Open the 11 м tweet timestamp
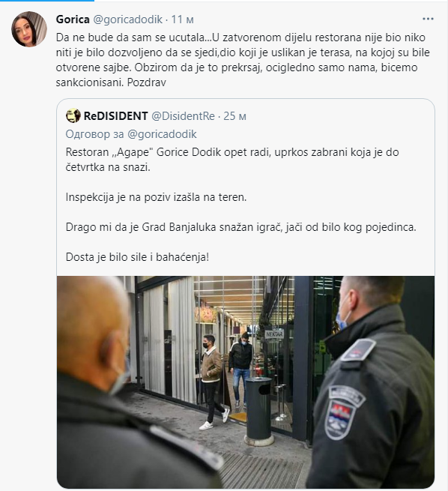448x491 pixels. 182,19
